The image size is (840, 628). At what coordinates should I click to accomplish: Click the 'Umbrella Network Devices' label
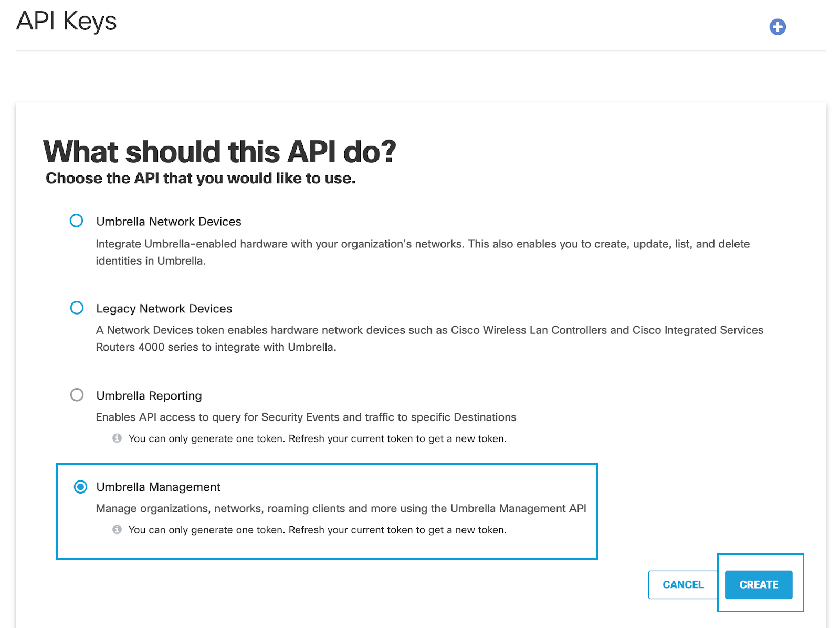pyautogui.click(x=169, y=222)
